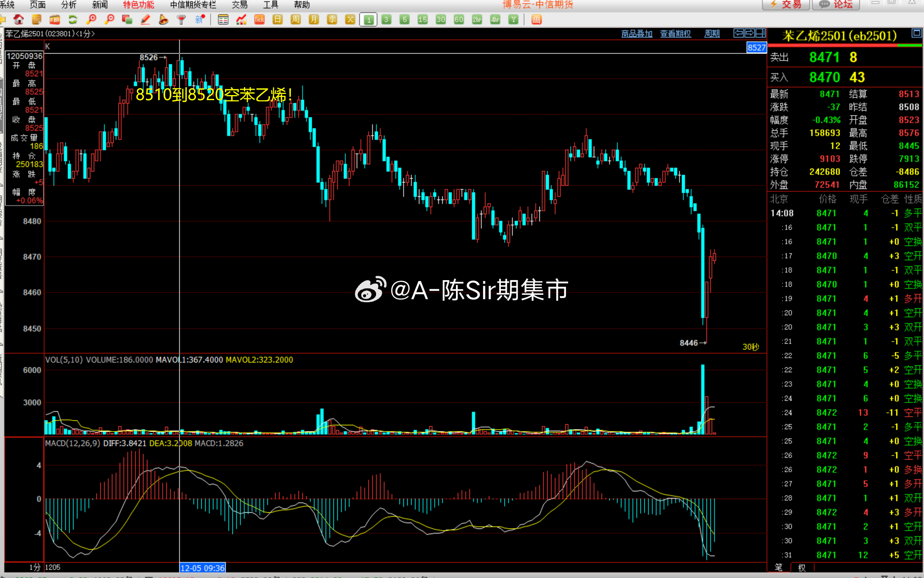Select the 3-minute period button

coord(386,19)
